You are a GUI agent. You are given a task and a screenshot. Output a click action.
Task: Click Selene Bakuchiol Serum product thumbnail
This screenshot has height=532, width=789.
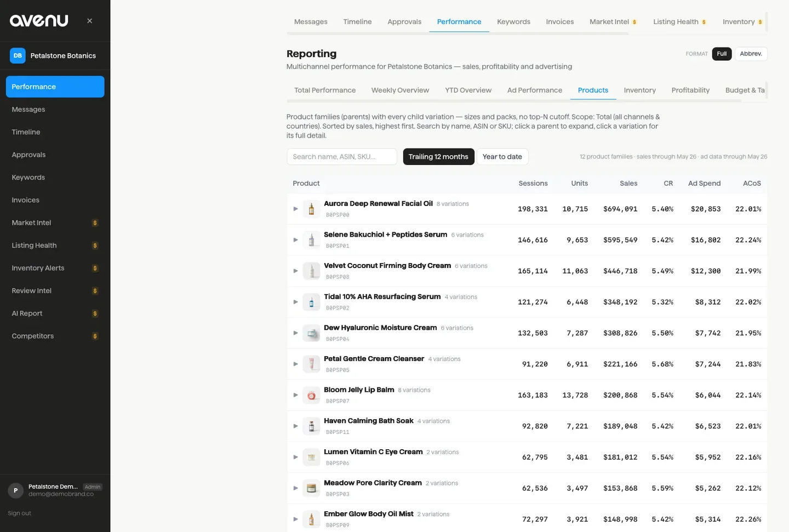[311, 240]
